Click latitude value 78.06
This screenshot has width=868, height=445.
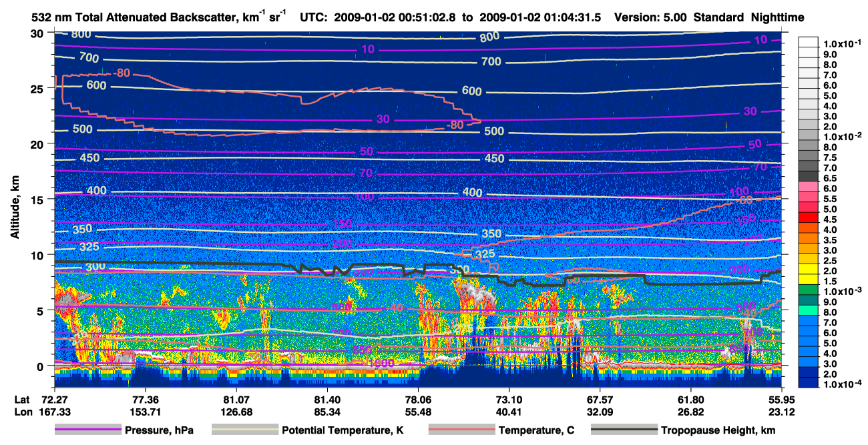click(x=418, y=399)
